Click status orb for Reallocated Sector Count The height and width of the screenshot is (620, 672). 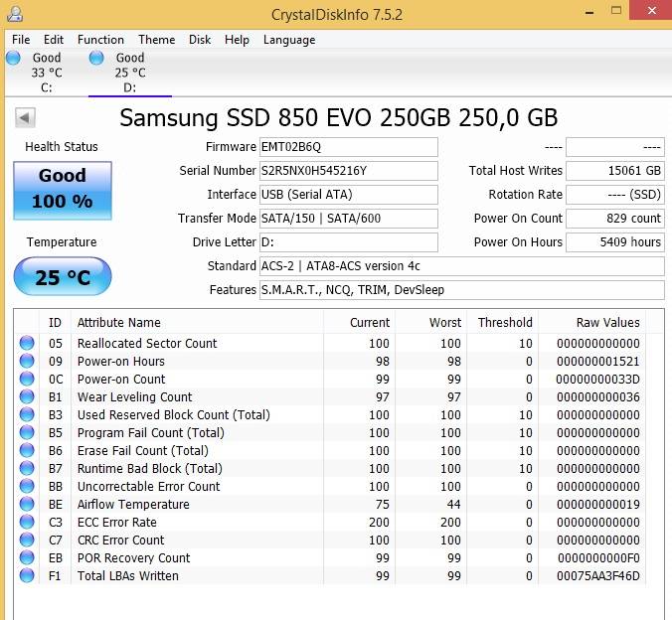27,344
